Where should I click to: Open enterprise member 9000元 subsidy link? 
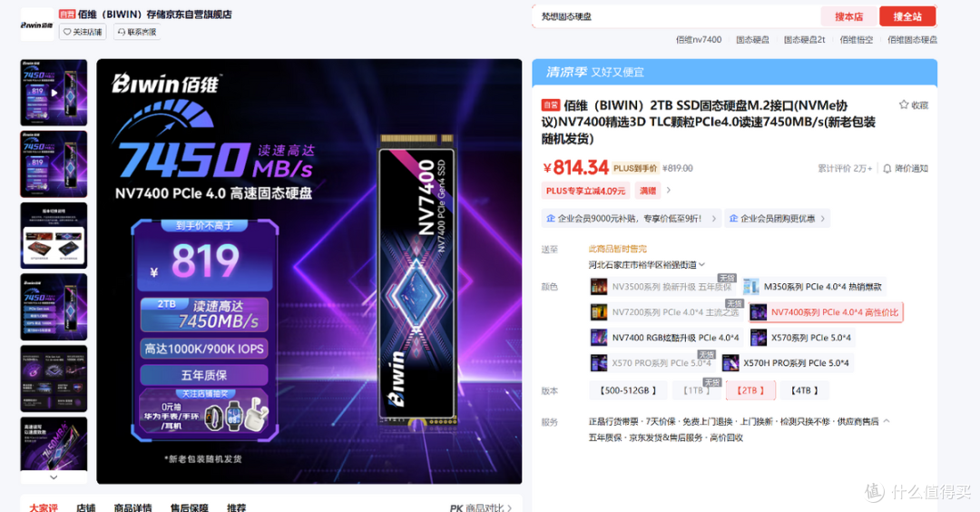pyautogui.click(x=632, y=218)
